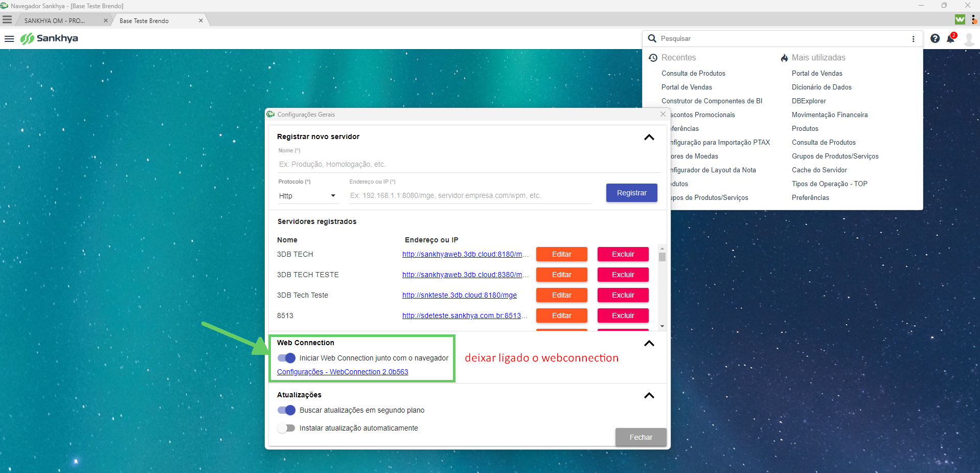Click the Pesquisar search field

click(782, 38)
